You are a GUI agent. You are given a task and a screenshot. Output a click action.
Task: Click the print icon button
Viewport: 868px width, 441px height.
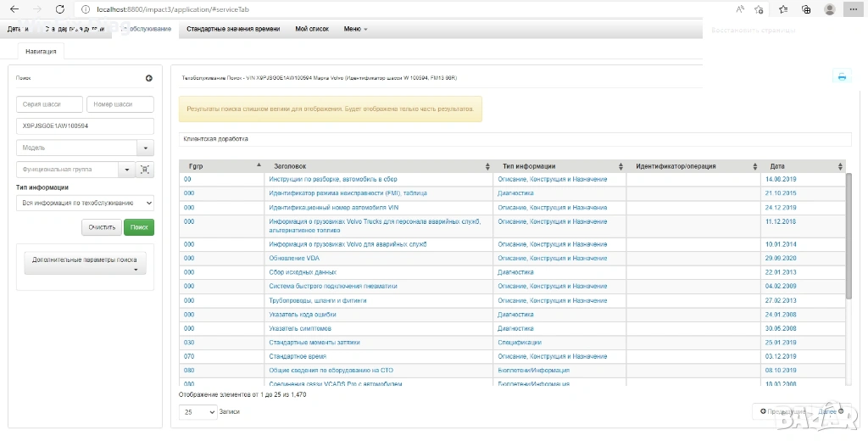[x=842, y=76]
